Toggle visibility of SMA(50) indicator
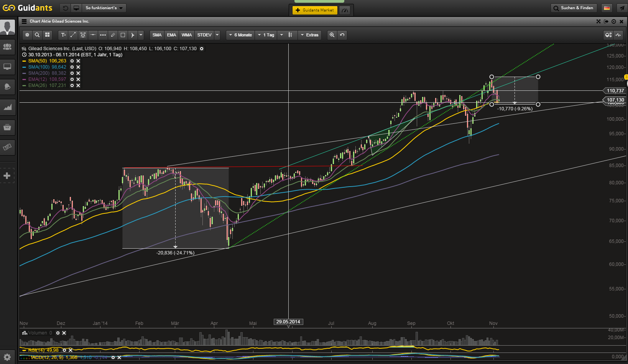This screenshot has height=364, width=628. pos(72,61)
